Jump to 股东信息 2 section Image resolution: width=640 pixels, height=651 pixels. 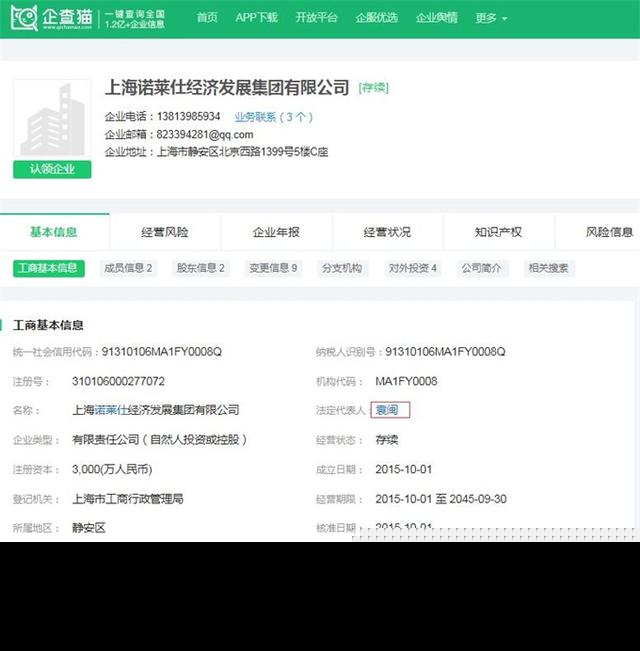[x=200, y=268]
